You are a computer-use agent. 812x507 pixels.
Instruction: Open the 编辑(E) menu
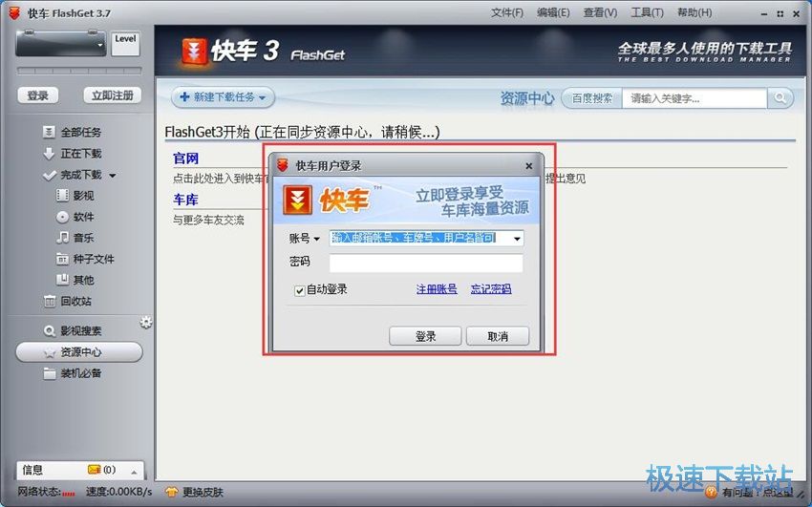(553, 12)
